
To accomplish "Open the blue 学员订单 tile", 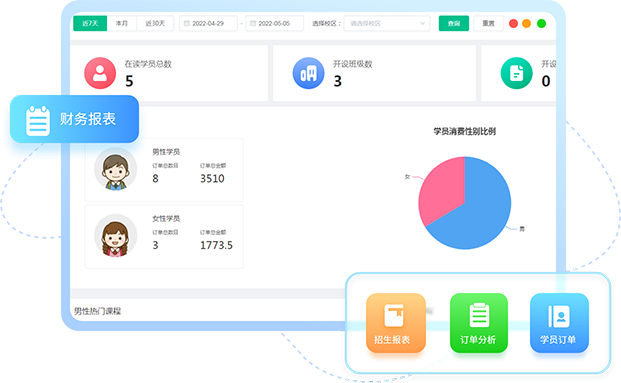I will [x=559, y=323].
